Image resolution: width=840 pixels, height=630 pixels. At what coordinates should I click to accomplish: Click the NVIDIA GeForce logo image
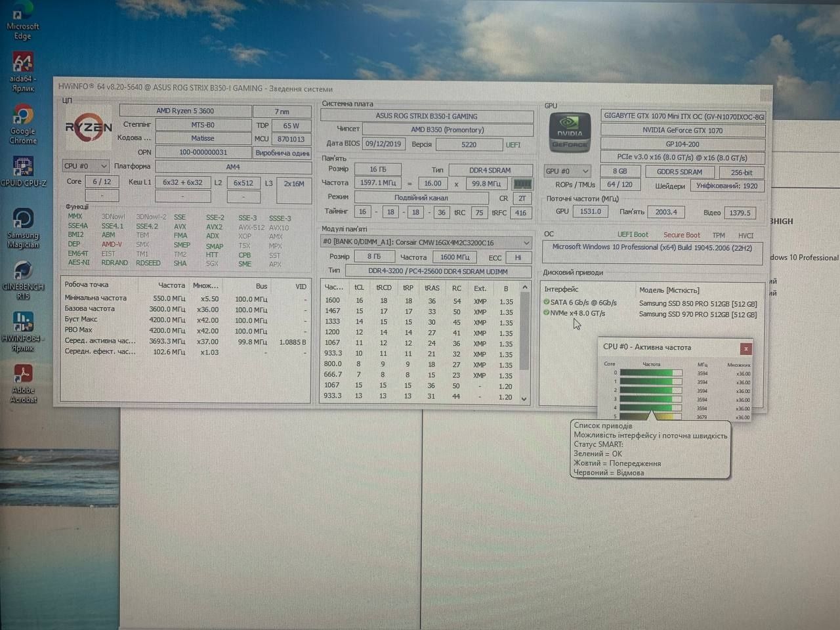[569, 133]
